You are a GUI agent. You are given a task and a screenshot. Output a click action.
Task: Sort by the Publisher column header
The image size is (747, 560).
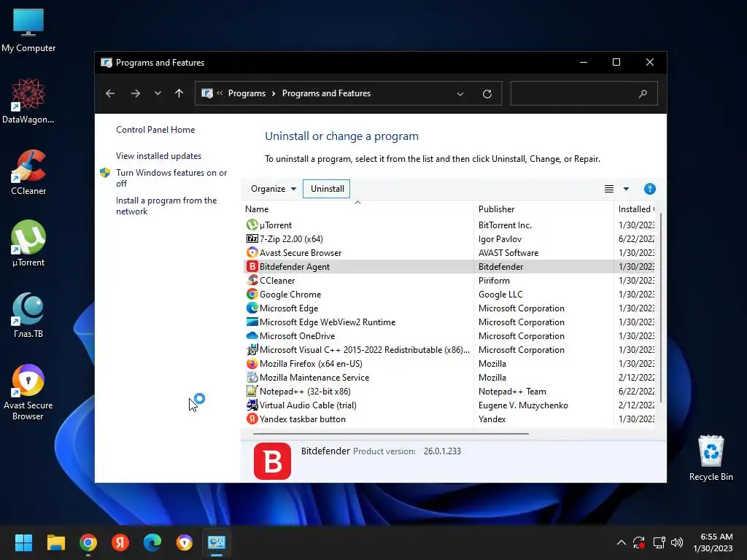pyautogui.click(x=543, y=209)
